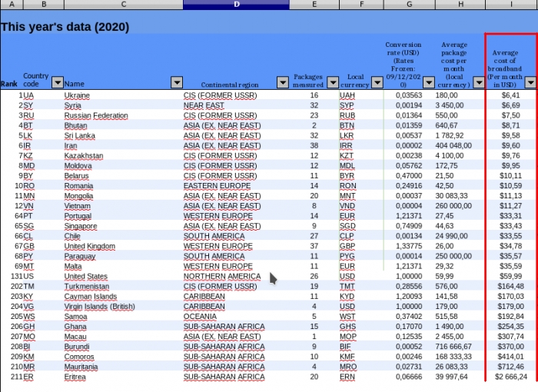This screenshot has height=392, width=538.
Task: Click the NEAR EAST region cell
Action: coord(237,105)
